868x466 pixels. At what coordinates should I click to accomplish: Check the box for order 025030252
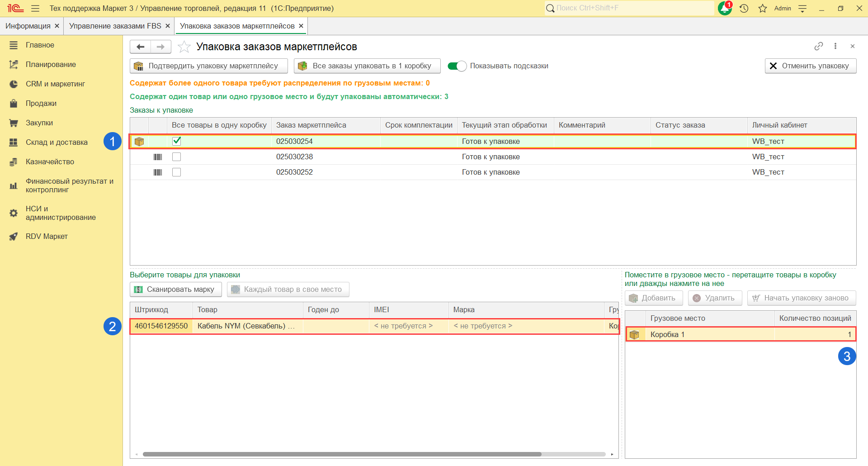pos(177,172)
